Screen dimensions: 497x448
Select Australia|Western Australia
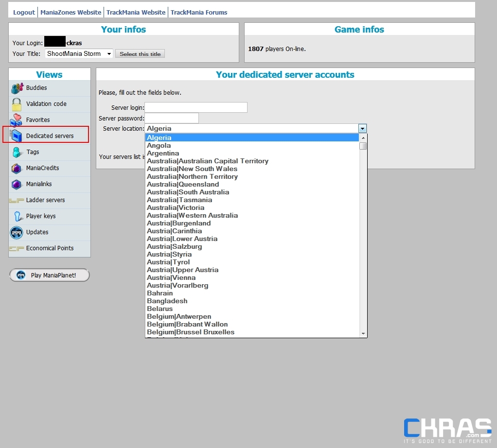click(x=252, y=216)
